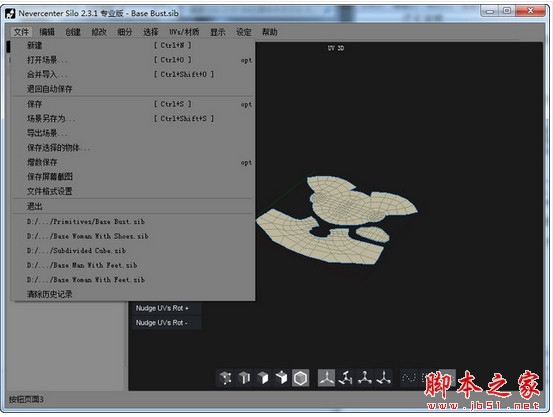
Task: Open the UVs/材质 menu
Action: click(x=184, y=32)
